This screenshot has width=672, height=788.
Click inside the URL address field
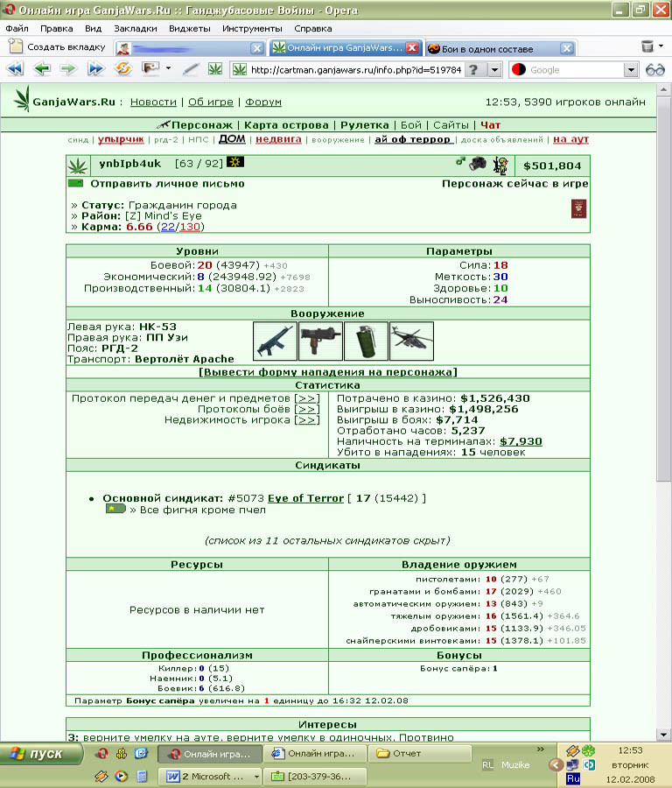[356, 70]
